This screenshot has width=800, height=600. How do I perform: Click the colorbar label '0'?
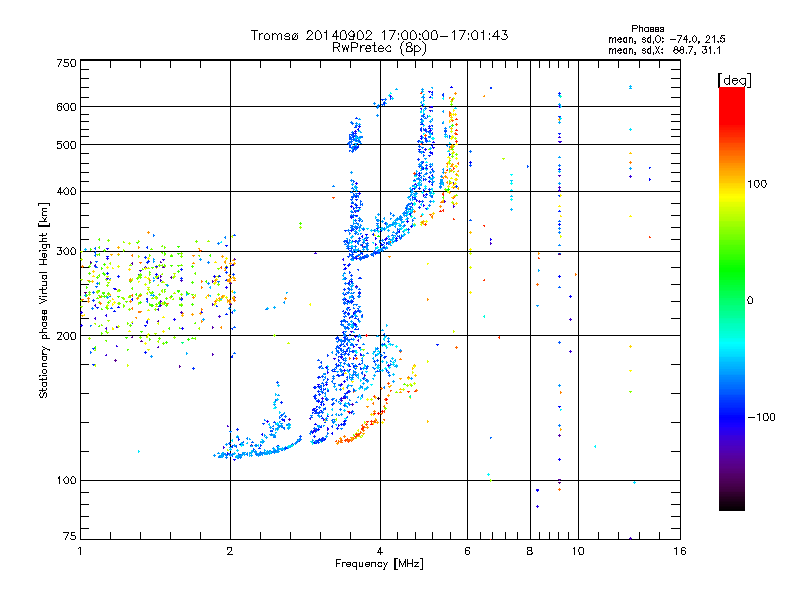tap(750, 301)
